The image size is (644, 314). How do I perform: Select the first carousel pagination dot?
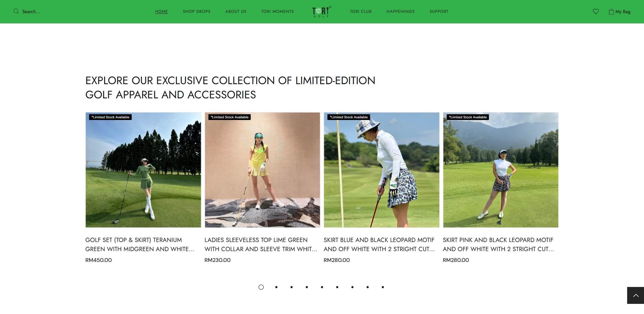click(261, 287)
